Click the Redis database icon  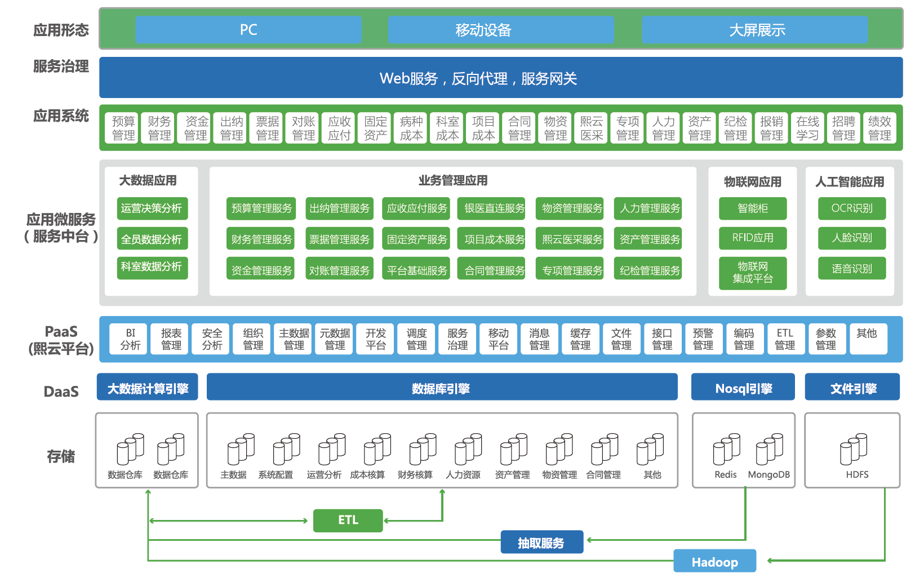point(727,449)
